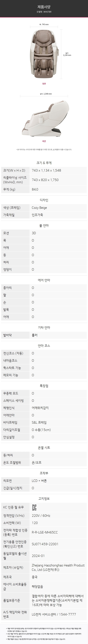The image size is (88, 644).
Task: Click the 정면 caption under the front image
Action: coord(44,84)
